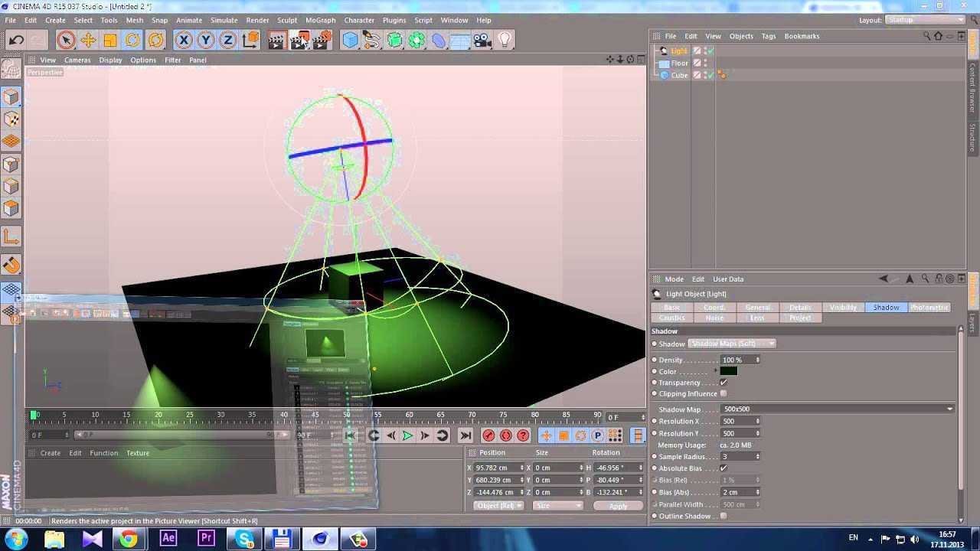Open the MoGraph menu
Screen dimensions: 980x551
pyautogui.click(x=320, y=20)
